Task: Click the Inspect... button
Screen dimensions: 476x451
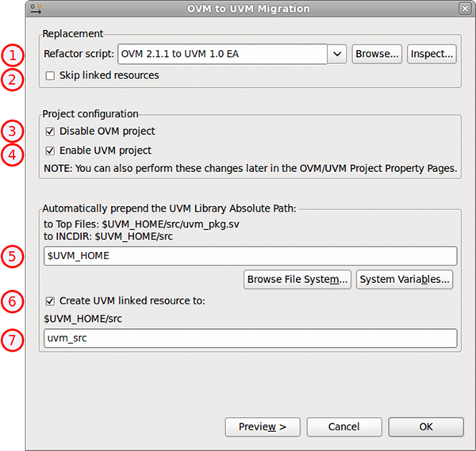Action: [x=432, y=54]
